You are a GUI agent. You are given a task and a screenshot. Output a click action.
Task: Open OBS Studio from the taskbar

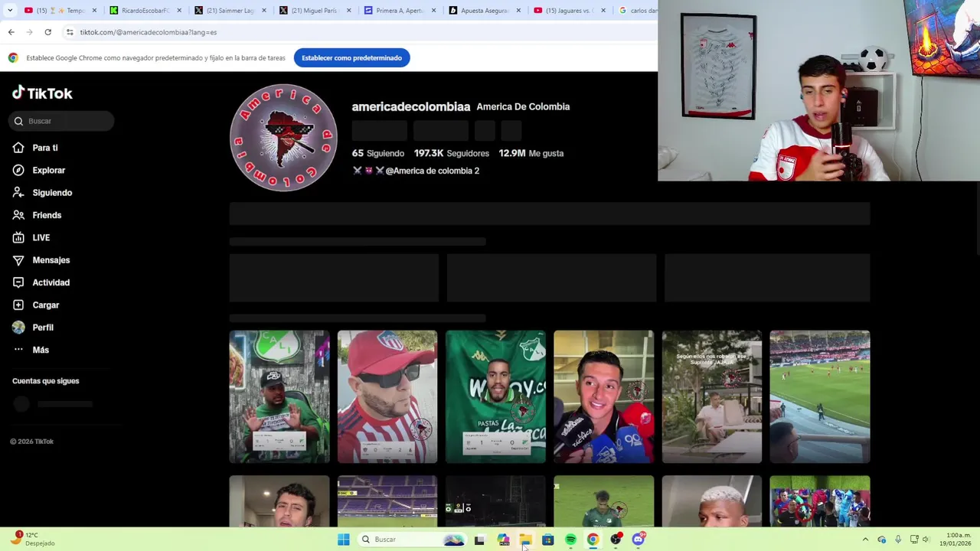pyautogui.click(x=616, y=540)
